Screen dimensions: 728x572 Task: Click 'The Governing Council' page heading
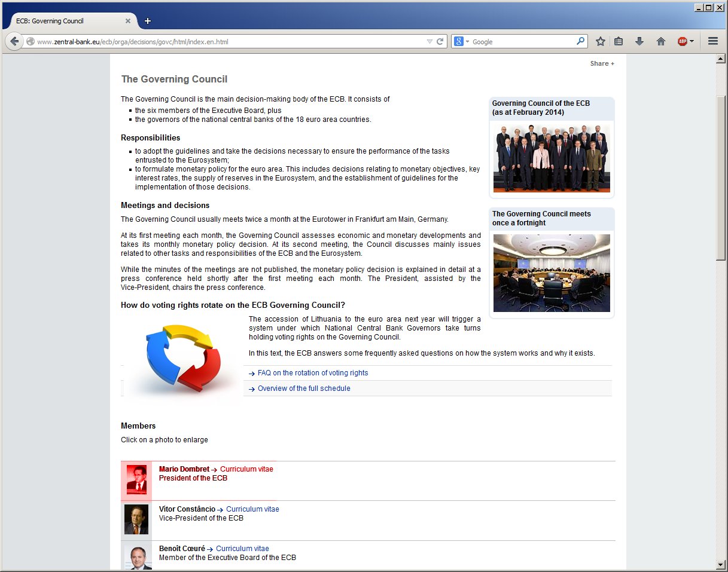coord(174,79)
